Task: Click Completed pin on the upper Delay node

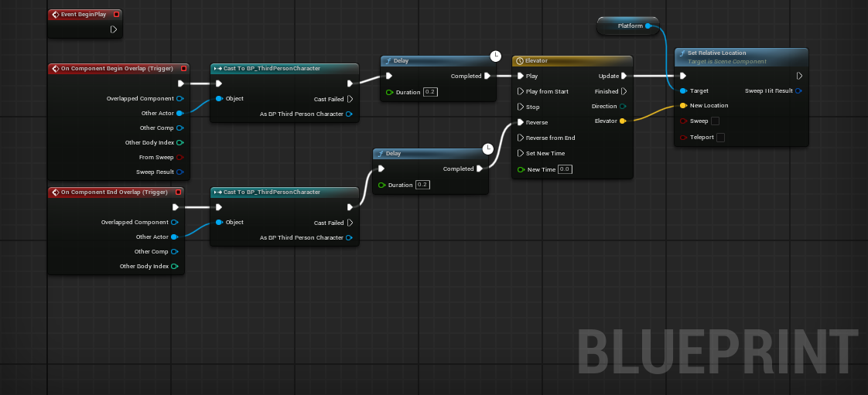Action: click(487, 77)
